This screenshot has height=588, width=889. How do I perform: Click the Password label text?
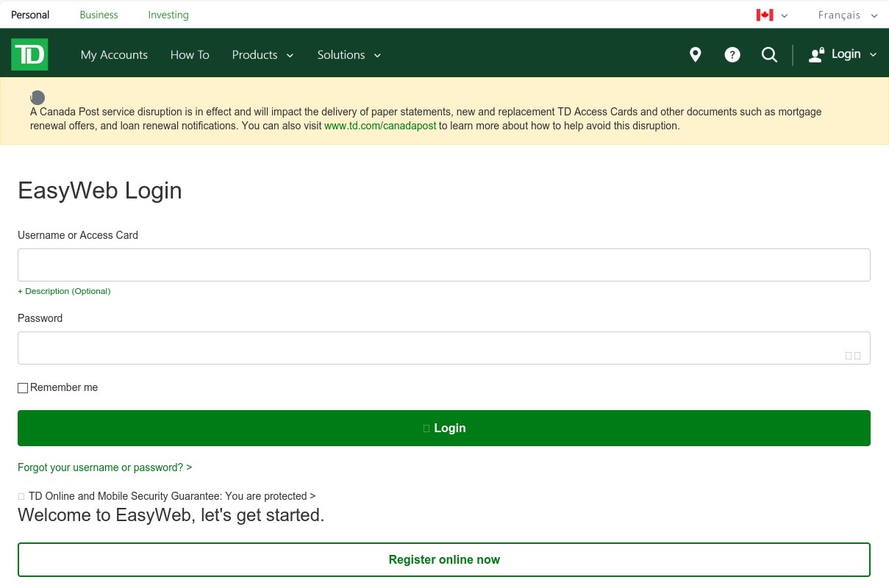[x=40, y=318]
